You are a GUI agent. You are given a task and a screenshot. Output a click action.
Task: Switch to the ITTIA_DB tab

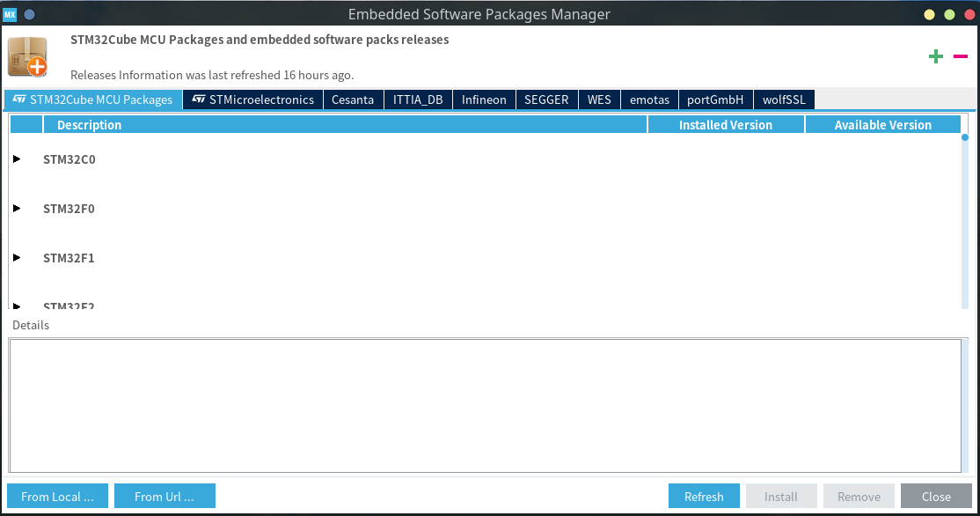[x=418, y=100]
